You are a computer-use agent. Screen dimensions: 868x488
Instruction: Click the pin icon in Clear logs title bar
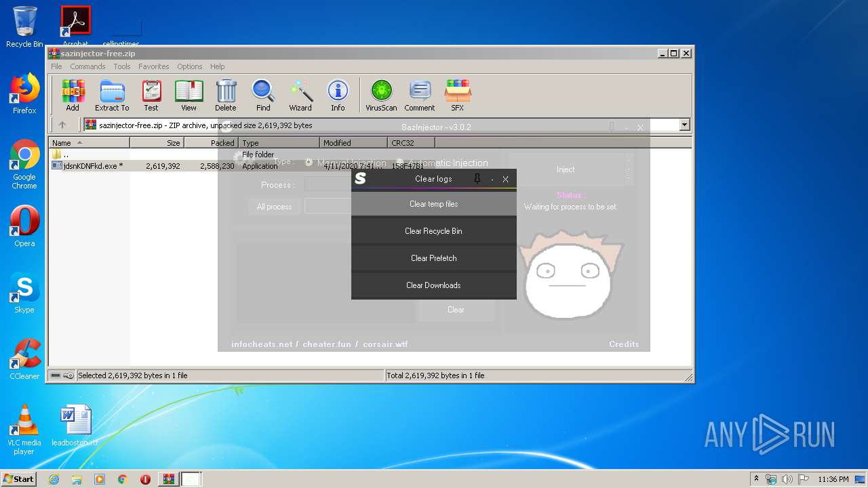(477, 179)
